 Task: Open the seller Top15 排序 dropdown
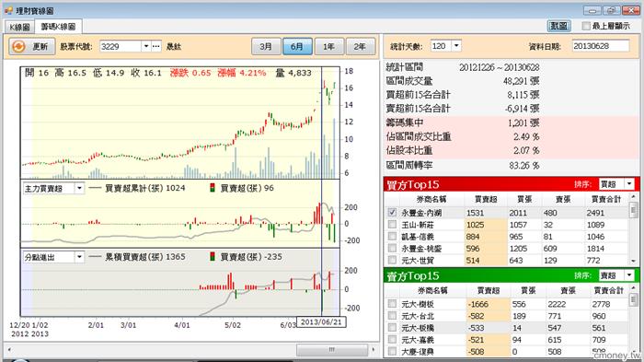[629, 275]
